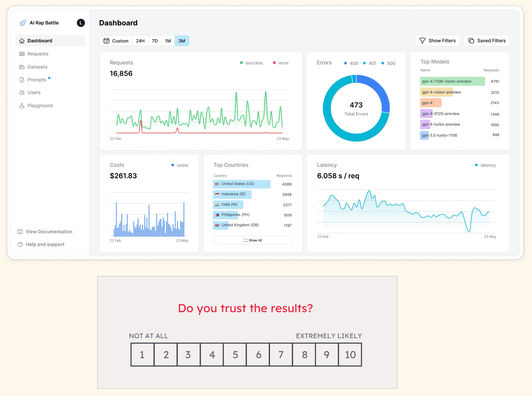532x396 pixels.
Task: Select the gpt-4-1106-vision-preview model chip
Action: coord(452,81)
